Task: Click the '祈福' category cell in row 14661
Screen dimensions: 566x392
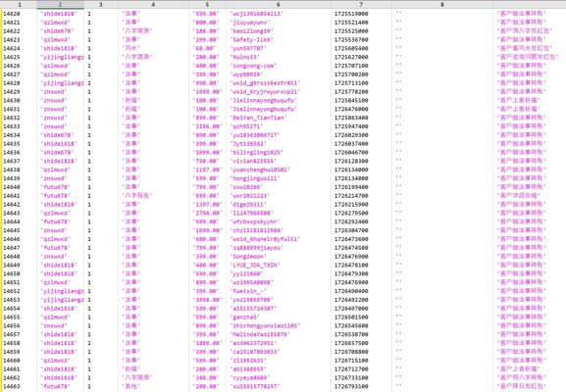Action: point(130,369)
